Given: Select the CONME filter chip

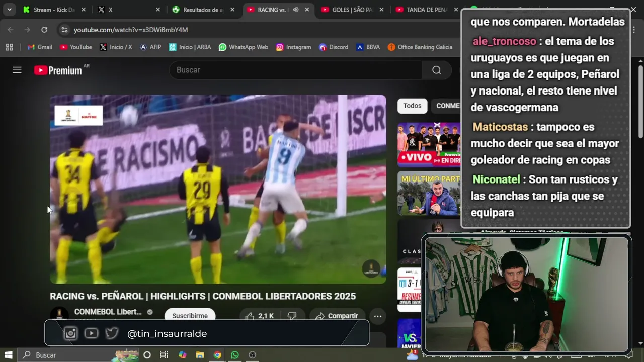Looking at the screenshot, I should (x=447, y=106).
